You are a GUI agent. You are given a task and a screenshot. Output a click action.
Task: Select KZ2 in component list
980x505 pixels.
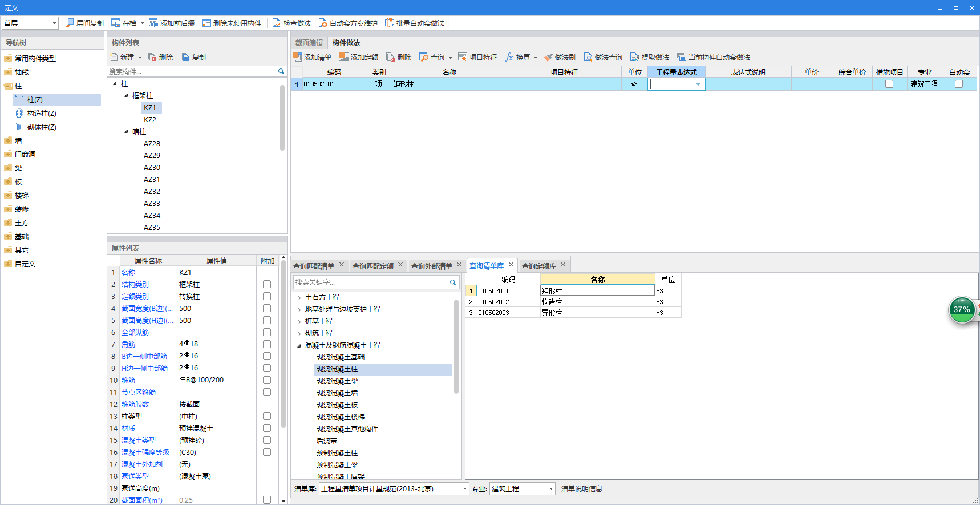point(150,119)
